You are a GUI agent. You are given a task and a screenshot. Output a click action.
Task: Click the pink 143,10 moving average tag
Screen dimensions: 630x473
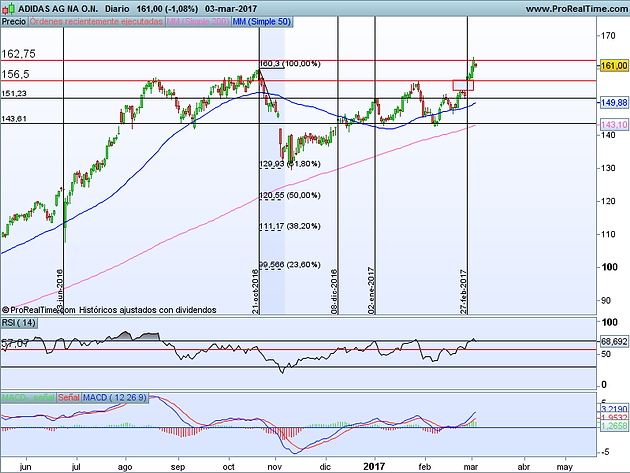[x=614, y=125]
